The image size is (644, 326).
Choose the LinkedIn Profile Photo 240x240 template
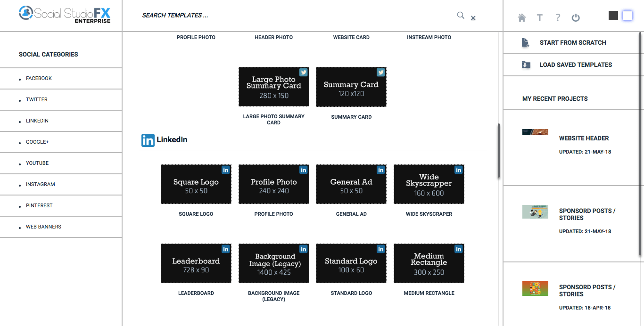pos(274,184)
